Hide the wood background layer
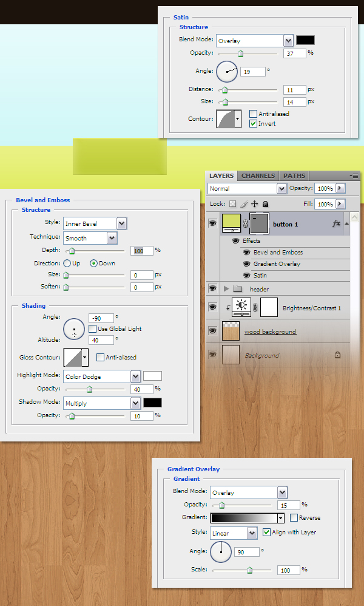Screen dimensions: 364x606 click(x=212, y=331)
